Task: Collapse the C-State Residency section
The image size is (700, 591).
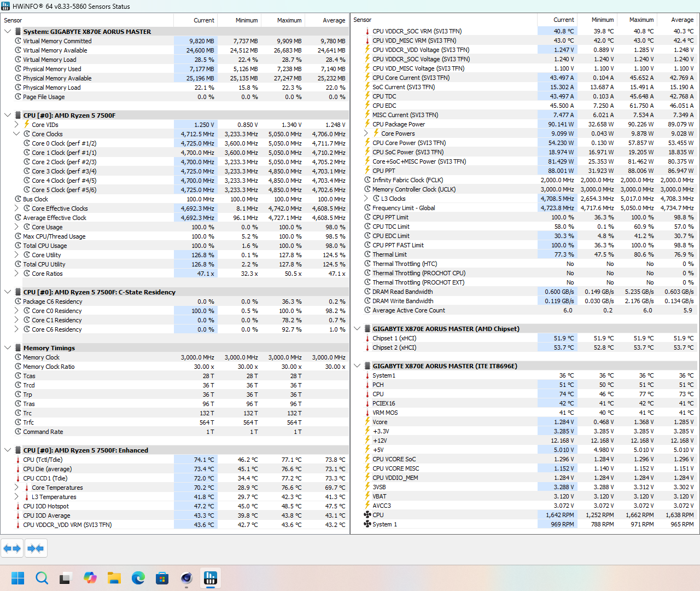Action: click(8, 292)
